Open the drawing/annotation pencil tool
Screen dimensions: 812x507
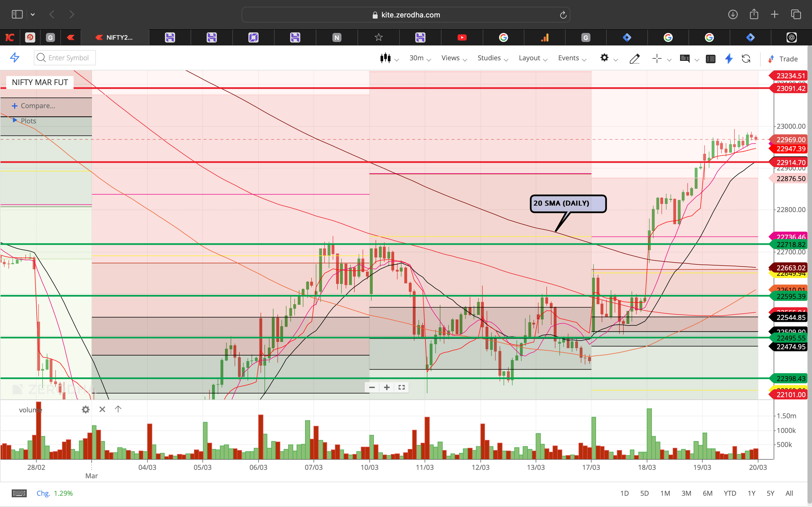[x=635, y=58]
